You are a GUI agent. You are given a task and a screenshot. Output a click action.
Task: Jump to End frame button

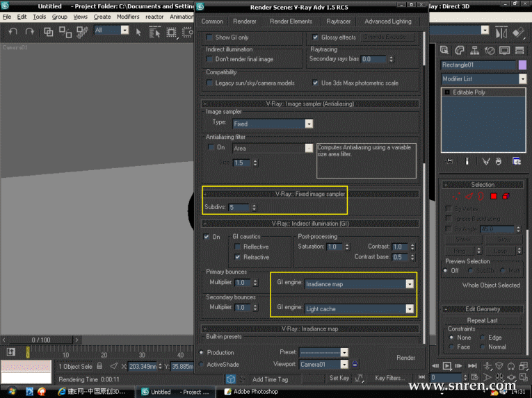(472, 366)
